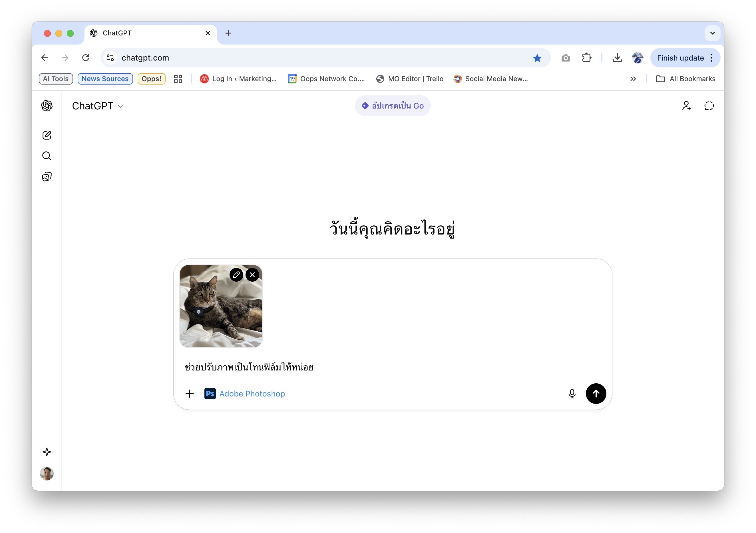Click the Adobe Photoshop link in composer
The image size is (756, 533).
coord(252,394)
